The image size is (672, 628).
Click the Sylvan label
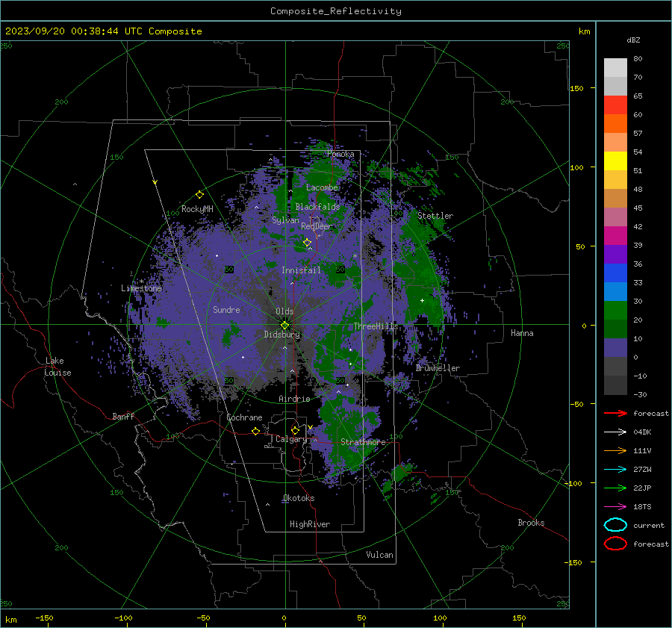[285, 220]
